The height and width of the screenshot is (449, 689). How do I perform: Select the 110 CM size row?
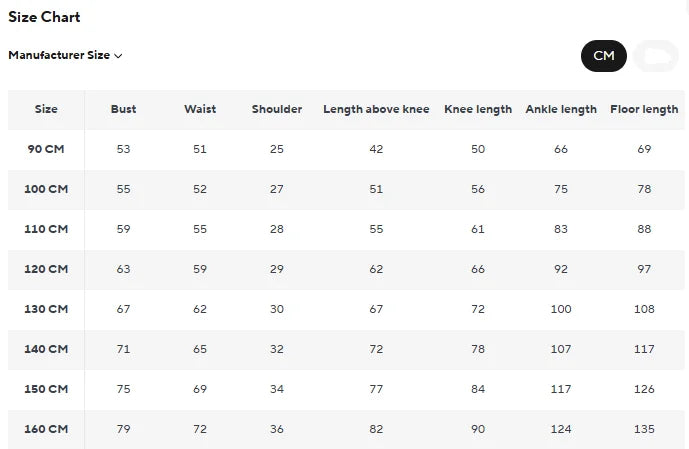[346, 229]
